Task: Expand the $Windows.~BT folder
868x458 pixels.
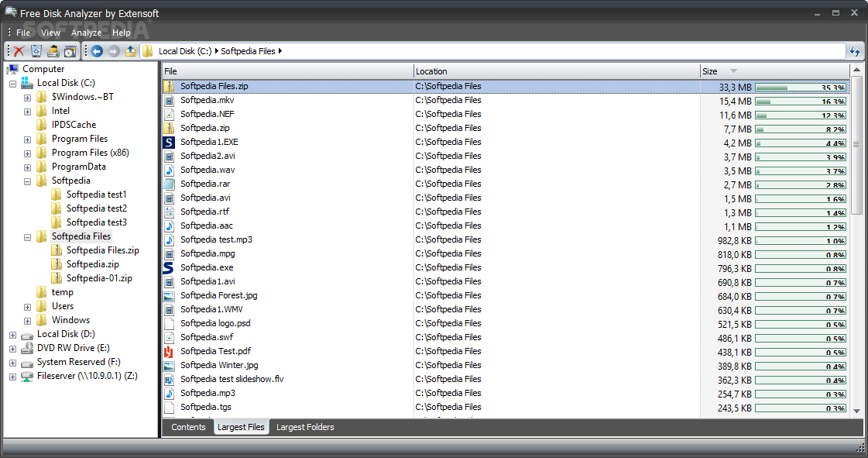Action: coord(27,98)
